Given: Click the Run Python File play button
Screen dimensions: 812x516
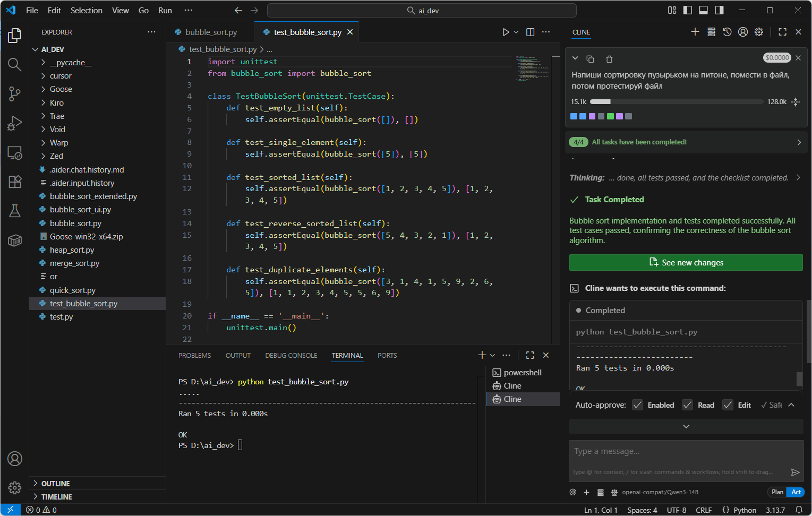Looking at the screenshot, I should pos(506,32).
